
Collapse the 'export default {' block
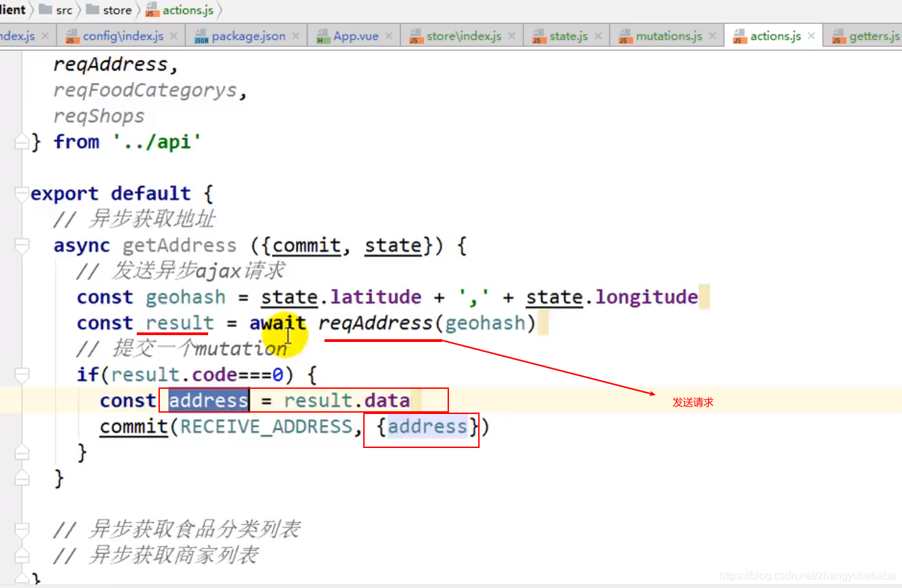(22, 194)
